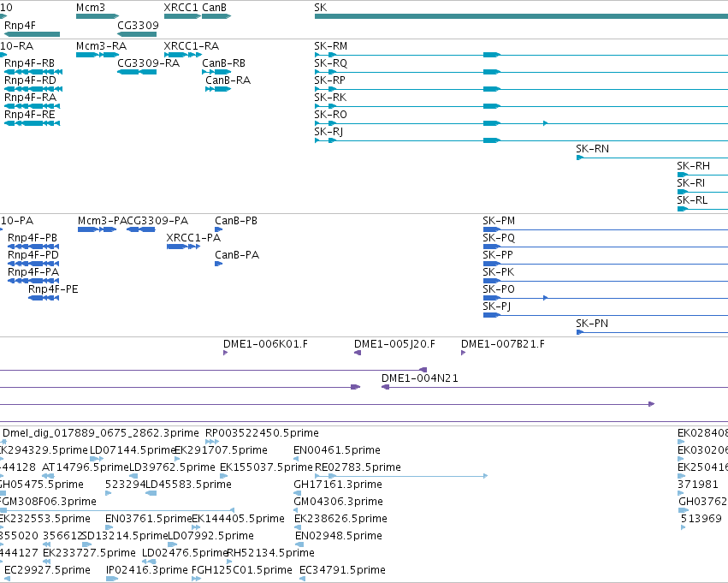Select EST 513969

pos(683,527)
